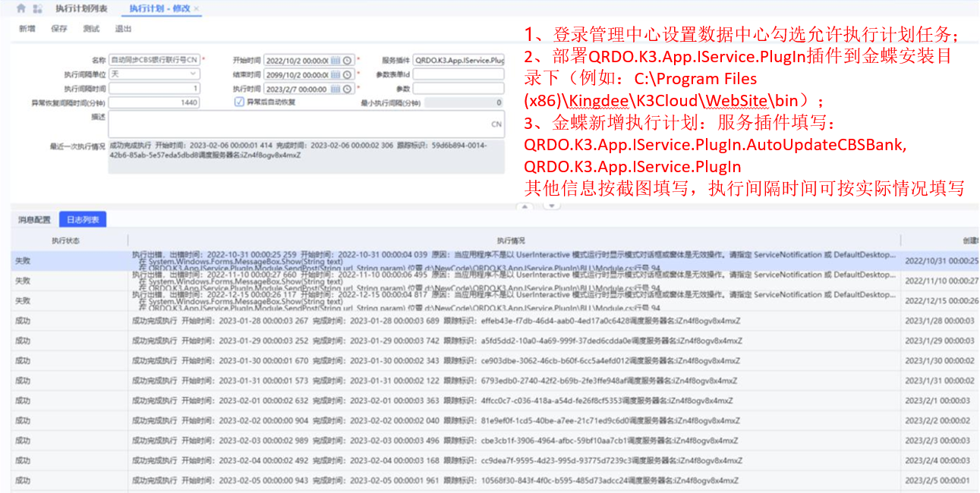Open clock picker for 执行时间
This screenshot has height=493, width=980.
[348, 89]
